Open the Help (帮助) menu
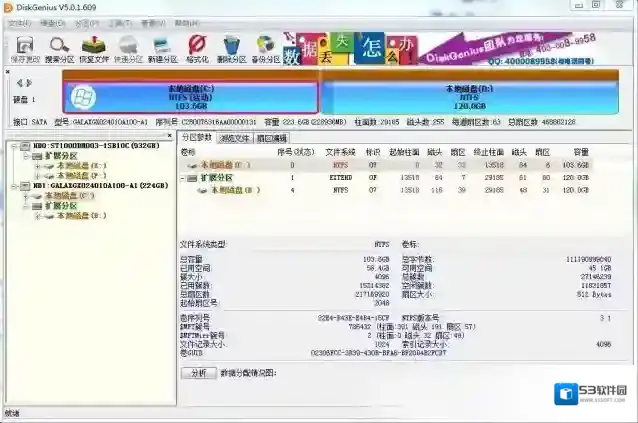The height and width of the screenshot is (423, 638). tap(186, 21)
